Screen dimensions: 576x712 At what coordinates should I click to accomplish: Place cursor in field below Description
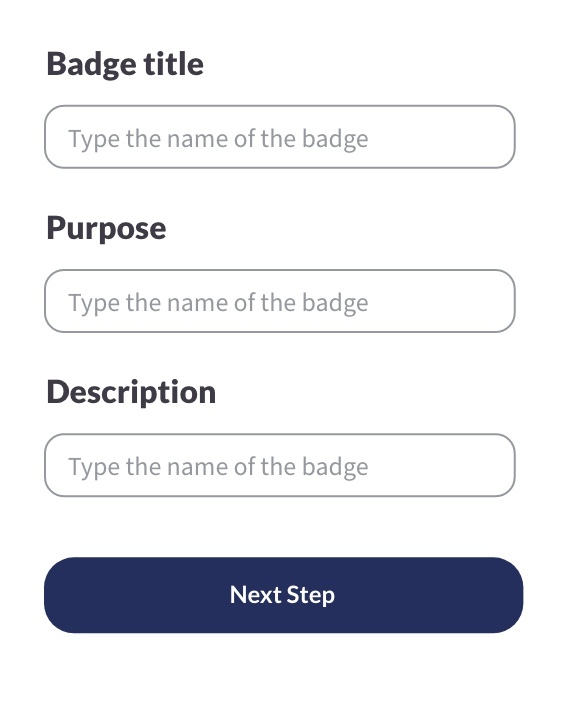[x=280, y=465]
